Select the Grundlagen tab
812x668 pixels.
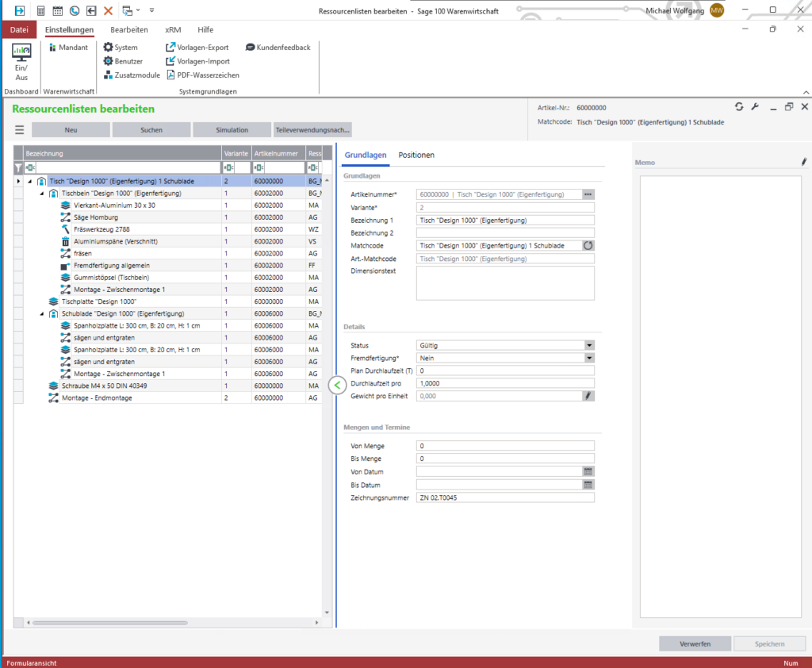365,155
